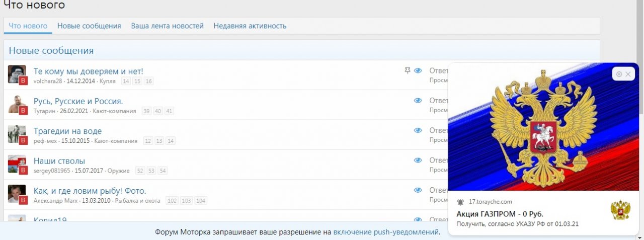Jump to page 104 of the fishing thread

201,201
